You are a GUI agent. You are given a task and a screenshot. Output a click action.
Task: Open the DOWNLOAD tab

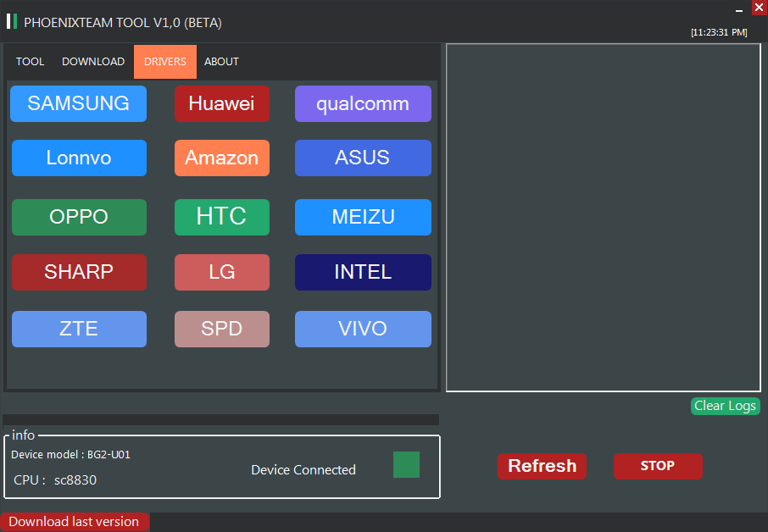93,62
